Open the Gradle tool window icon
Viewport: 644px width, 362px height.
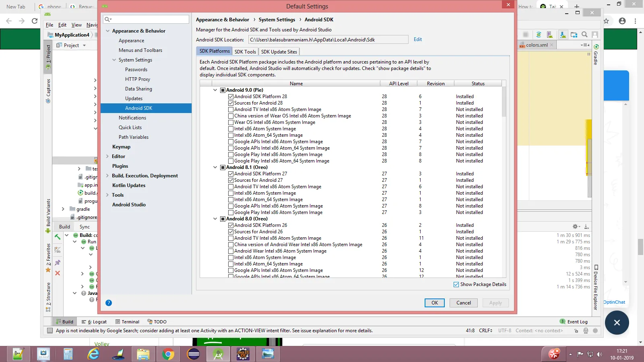pyautogui.click(x=596, y=47)
